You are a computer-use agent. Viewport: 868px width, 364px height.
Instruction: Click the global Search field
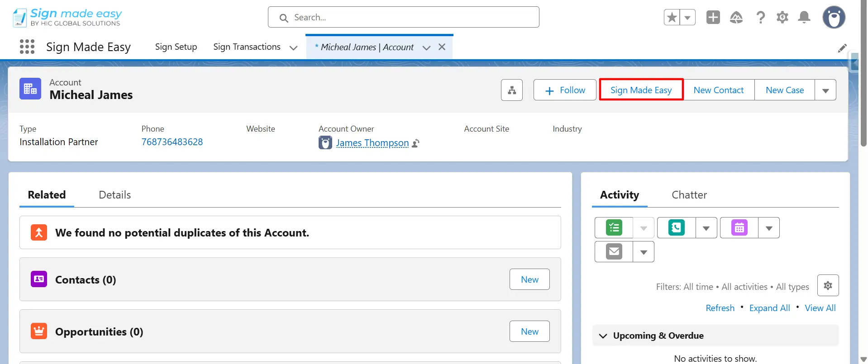pyautogui.click(x=404, y=17)
